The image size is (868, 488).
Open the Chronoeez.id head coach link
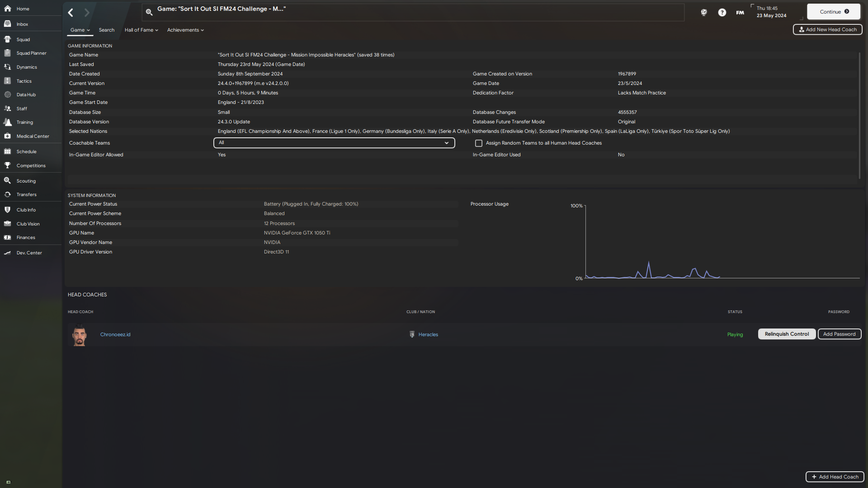(x=115, y=334)
